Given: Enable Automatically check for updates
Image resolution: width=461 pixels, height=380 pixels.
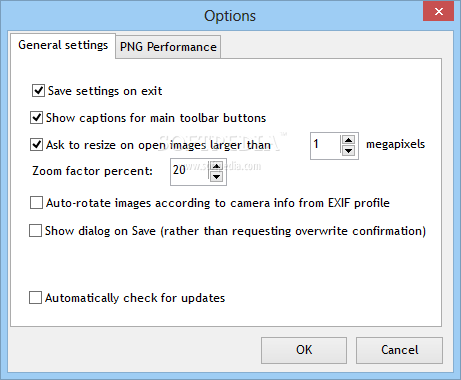Looking at the screenshot, I should coord(35,298).
